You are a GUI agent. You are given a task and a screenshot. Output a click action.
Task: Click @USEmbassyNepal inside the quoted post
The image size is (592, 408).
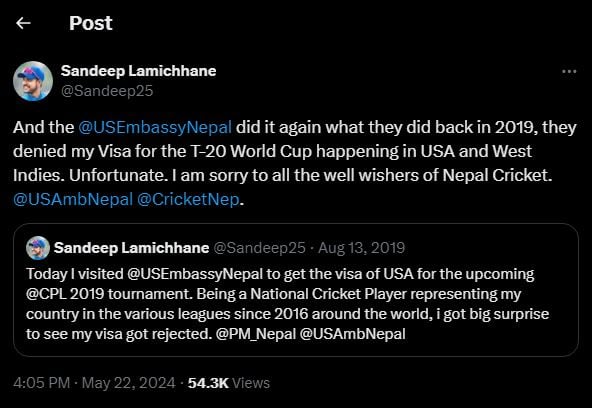[x=195, y=274]
